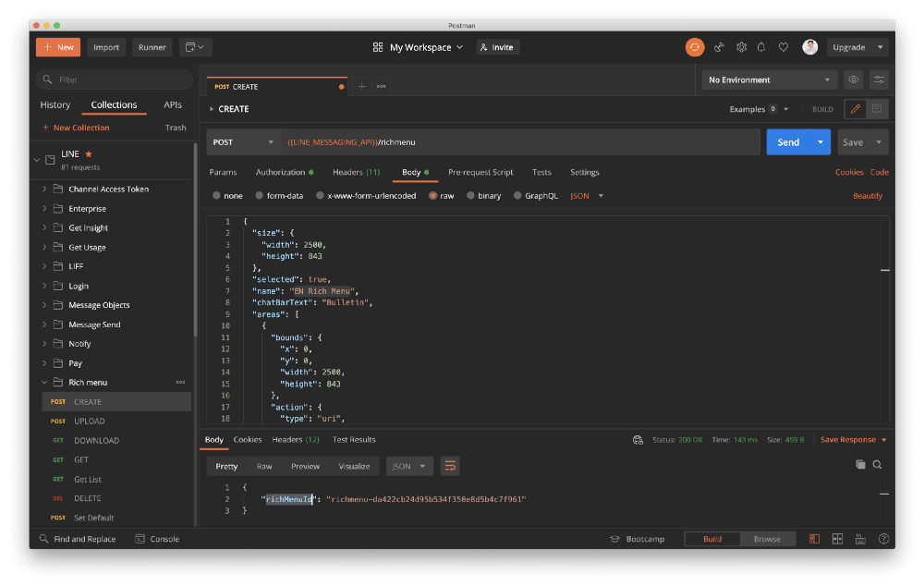The image size is (924, 587).
Task: Click the Invite button
Action: click(x=498, y=47)
